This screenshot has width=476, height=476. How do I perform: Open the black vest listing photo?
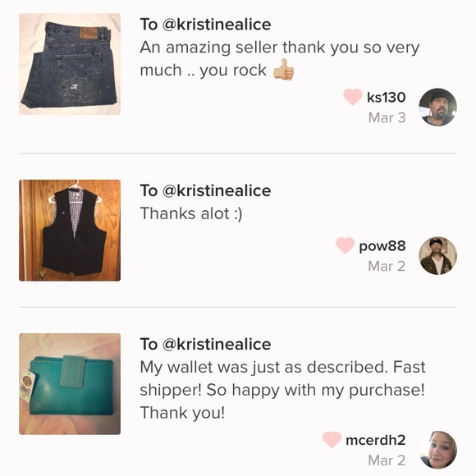(70, 231)
